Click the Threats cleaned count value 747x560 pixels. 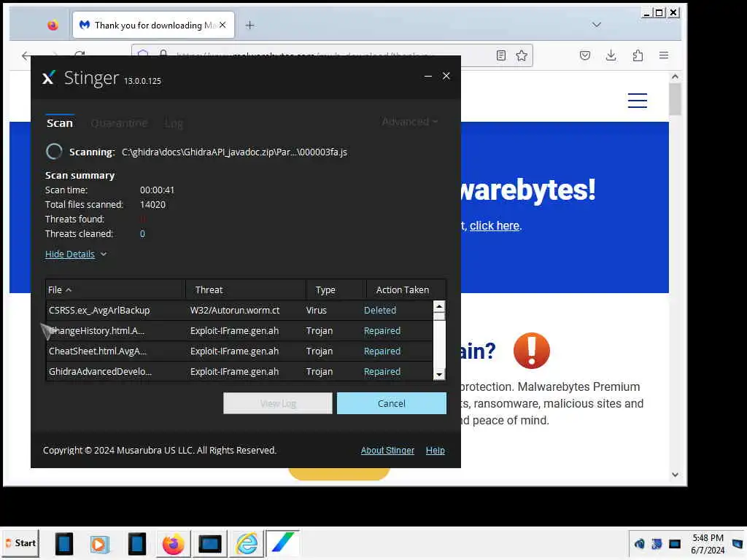142,234
